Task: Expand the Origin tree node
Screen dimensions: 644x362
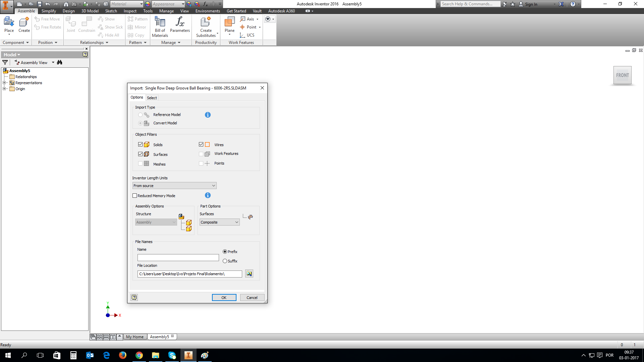Action: 4,89
